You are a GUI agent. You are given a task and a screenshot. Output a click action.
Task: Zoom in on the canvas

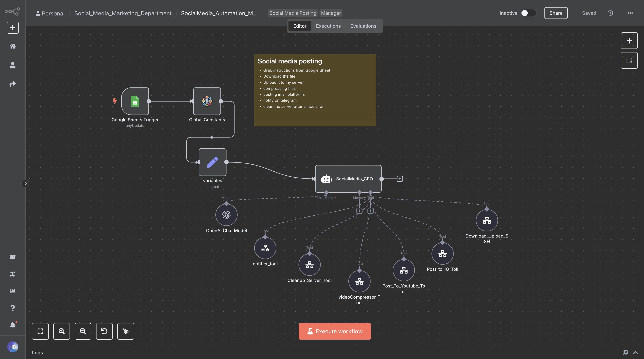61,331
